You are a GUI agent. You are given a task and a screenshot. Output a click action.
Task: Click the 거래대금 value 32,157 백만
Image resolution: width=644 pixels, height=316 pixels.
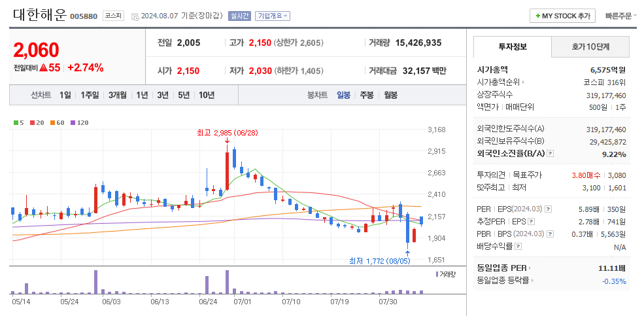pyautogui.click(x=424, y=71)
